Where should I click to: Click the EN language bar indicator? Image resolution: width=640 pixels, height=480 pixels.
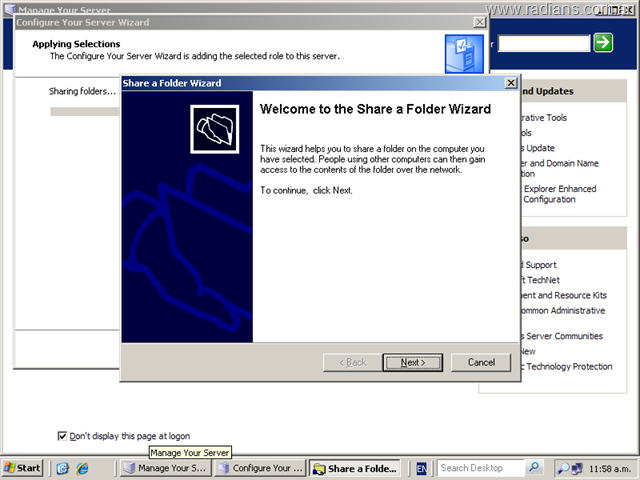click(422, 468)
